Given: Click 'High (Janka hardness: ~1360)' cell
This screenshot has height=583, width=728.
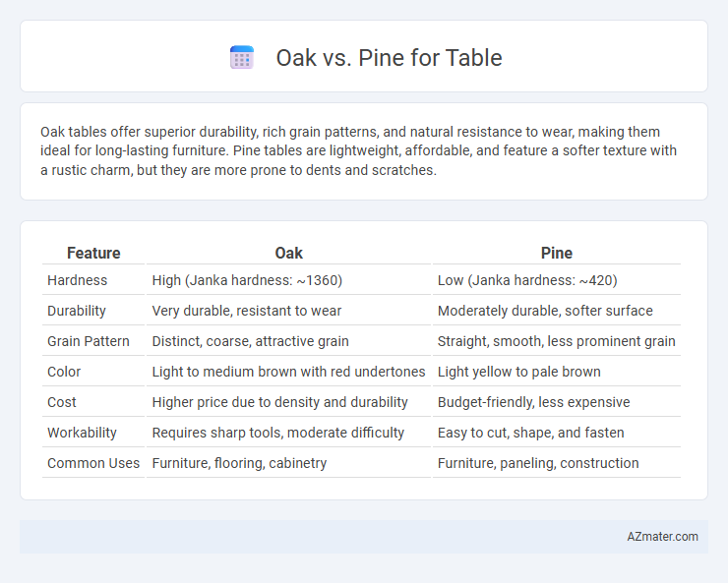Looking at the screenshot, I should [247, 280].
